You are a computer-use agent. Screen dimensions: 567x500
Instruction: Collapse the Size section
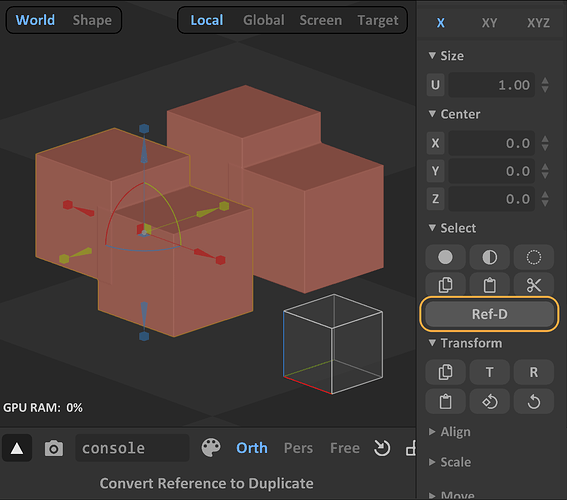point(432,55)
